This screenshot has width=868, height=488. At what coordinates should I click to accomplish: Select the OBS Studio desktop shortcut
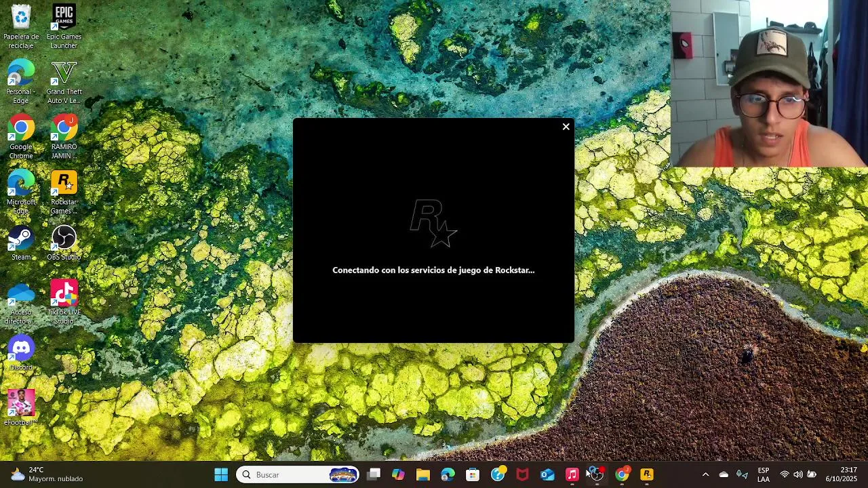click(x=64, y=243)
